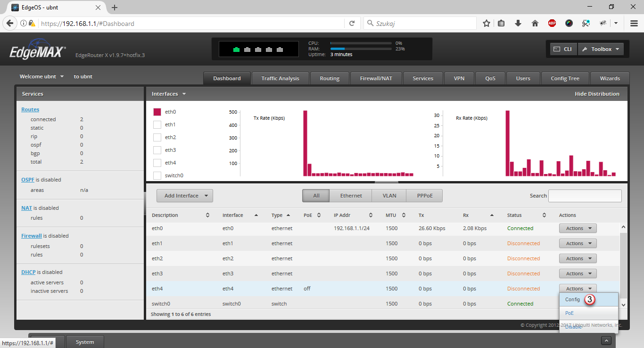Open the Interfaces panel dropdown
The height and width of the screenshot is (348, 644).
pos(169,94)
